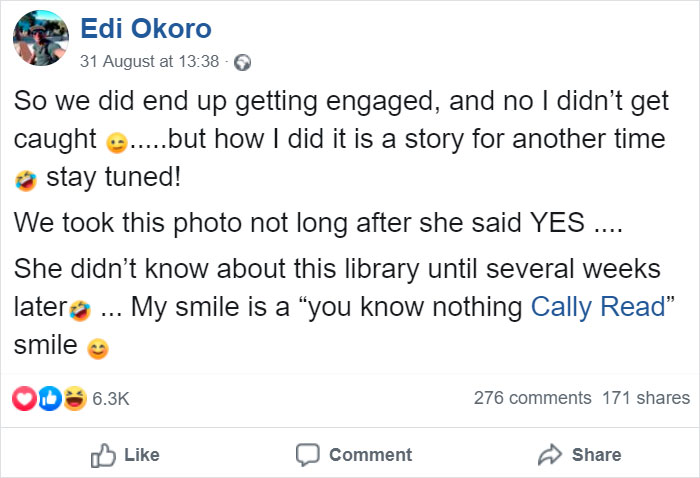Click the smiling emoji after 'smile'
The image size is (700, 478).
[x=97, y=349]
